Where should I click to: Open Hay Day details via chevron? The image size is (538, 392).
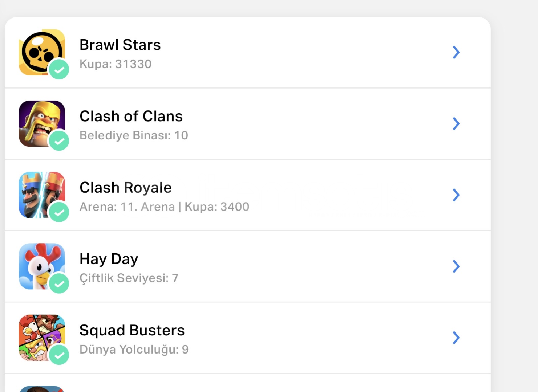tap(456, 266)
